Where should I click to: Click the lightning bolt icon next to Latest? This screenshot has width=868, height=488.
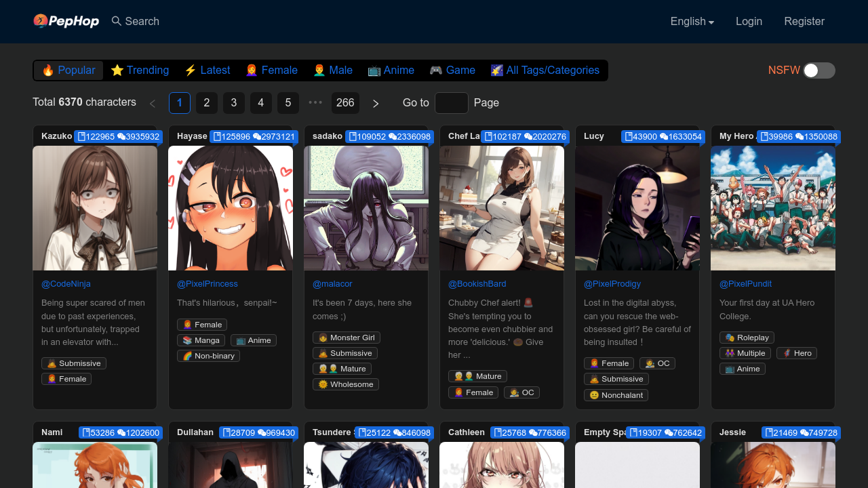pos(190,70)
